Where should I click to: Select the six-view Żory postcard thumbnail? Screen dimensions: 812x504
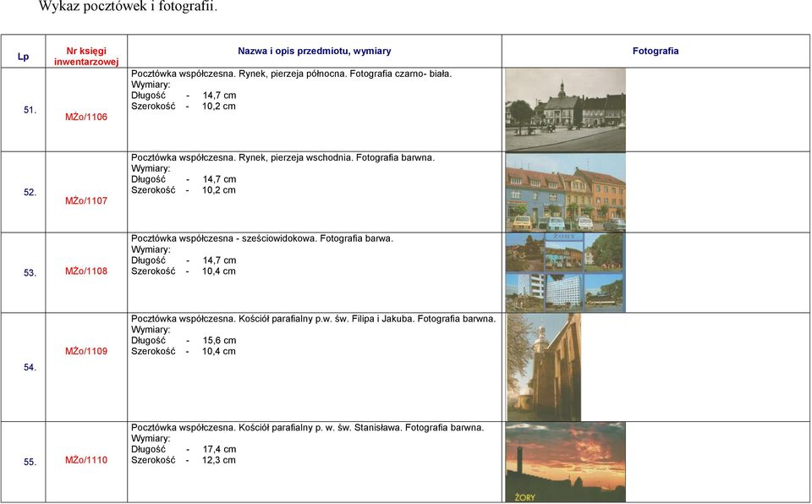coord(566,272)
